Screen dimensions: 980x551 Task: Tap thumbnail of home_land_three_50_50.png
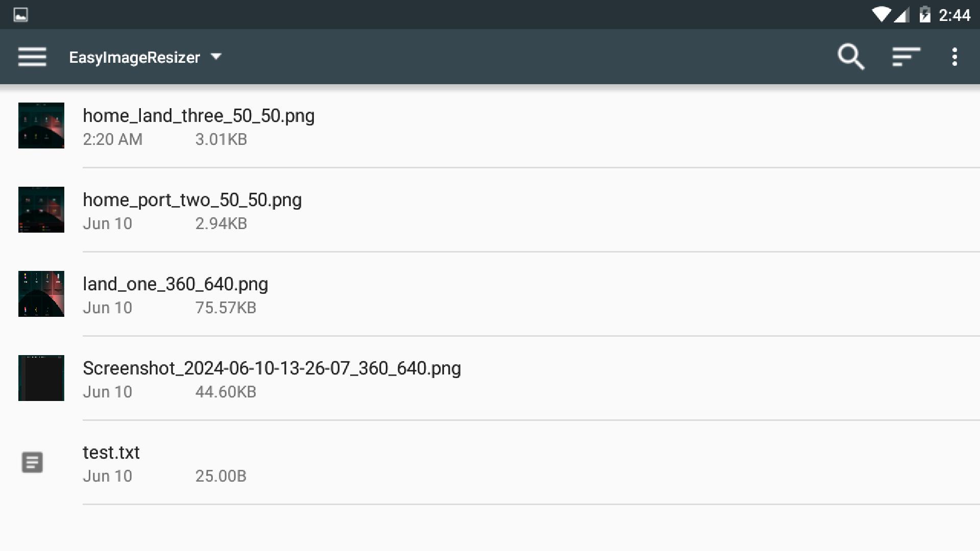tap(41, 126)
